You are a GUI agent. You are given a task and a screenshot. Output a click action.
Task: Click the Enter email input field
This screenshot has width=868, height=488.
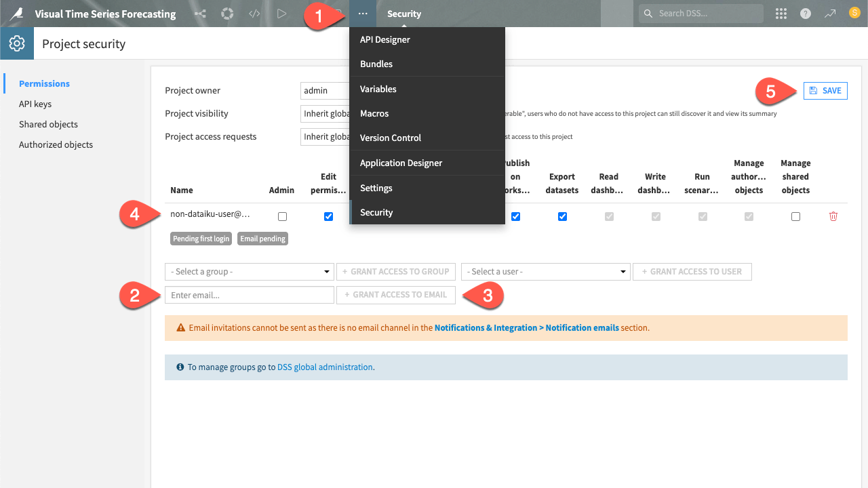[x=249, y=295]
